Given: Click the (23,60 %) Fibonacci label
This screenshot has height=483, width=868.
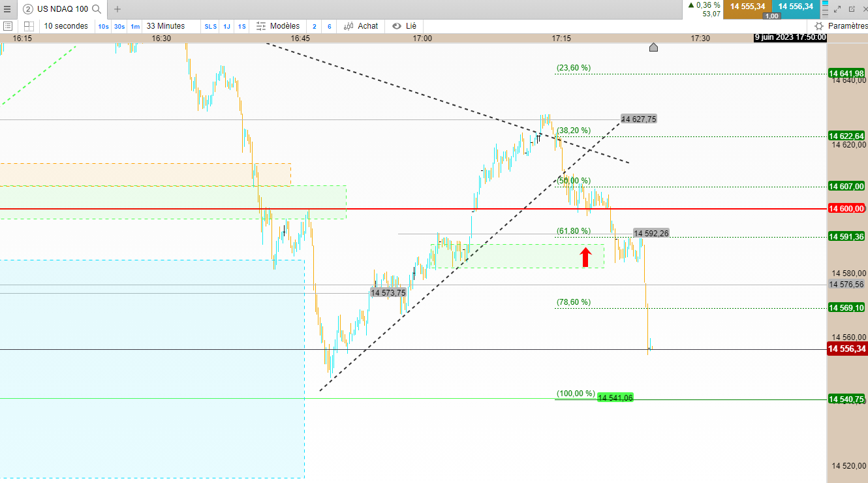Looking at the screenshot, I should coord(574,67).
